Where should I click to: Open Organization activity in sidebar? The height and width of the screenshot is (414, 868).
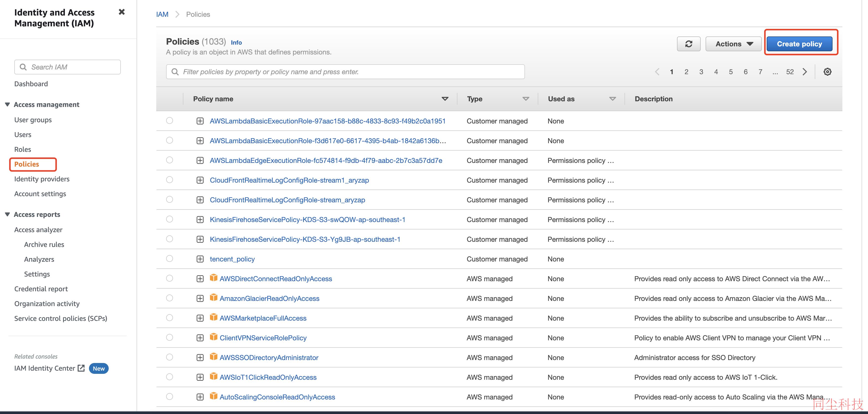tap(47, 304)
